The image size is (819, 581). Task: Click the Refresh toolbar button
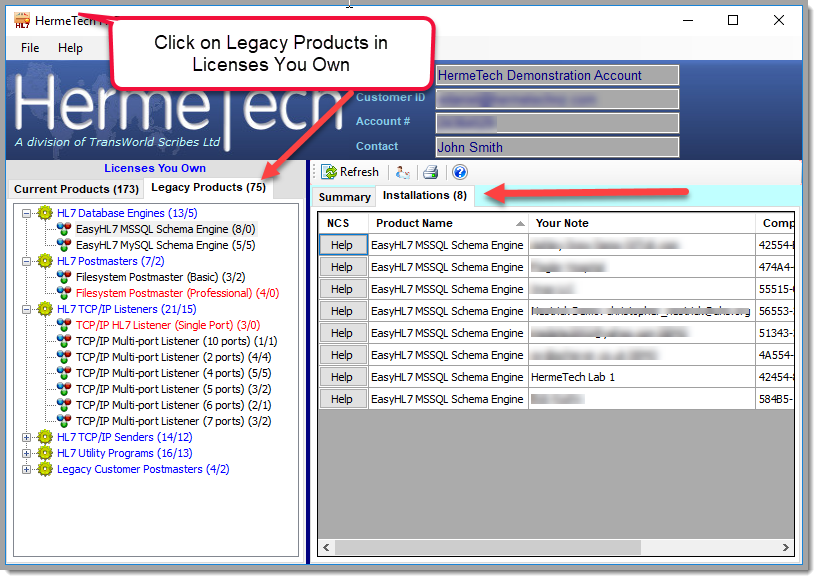pos(350,172)
